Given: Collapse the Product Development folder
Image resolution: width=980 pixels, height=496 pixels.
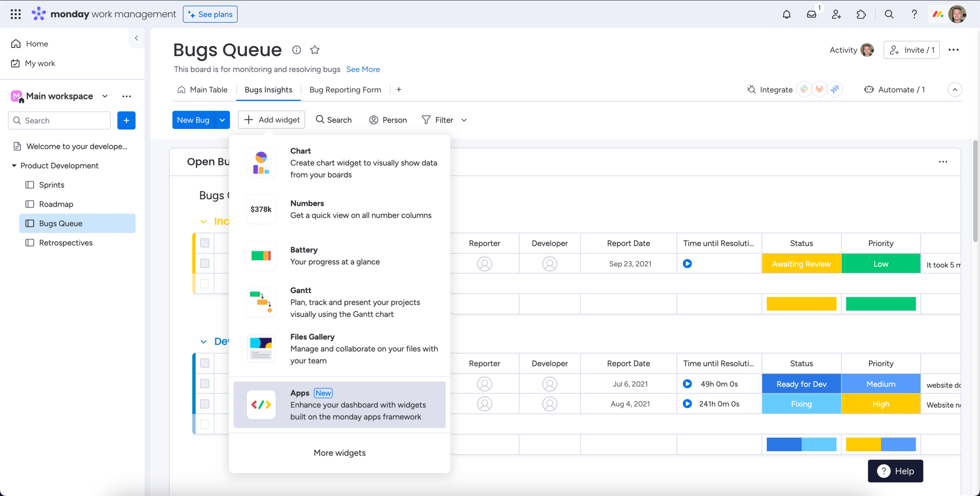Looking at the screenshot, I should [x=14, y=166].
